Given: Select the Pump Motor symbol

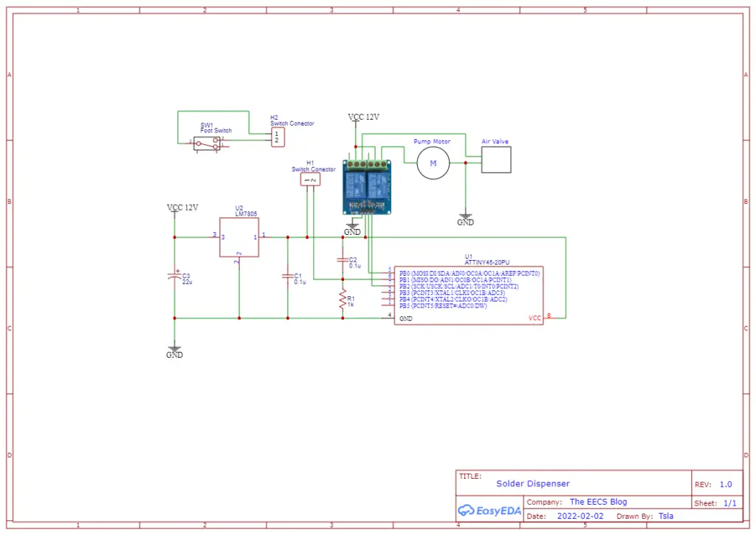Looking at the screenshot, I should [433, 163].
